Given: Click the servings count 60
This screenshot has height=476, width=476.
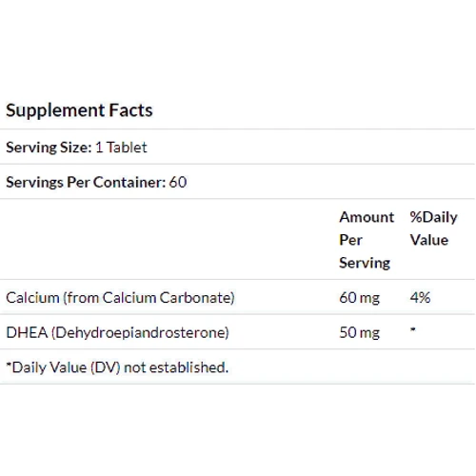Looking at the screenshot, I should (178, 182).
